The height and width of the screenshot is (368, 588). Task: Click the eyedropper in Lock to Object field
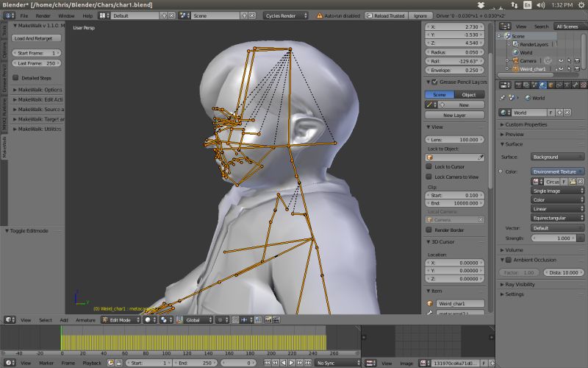(481, 158)
